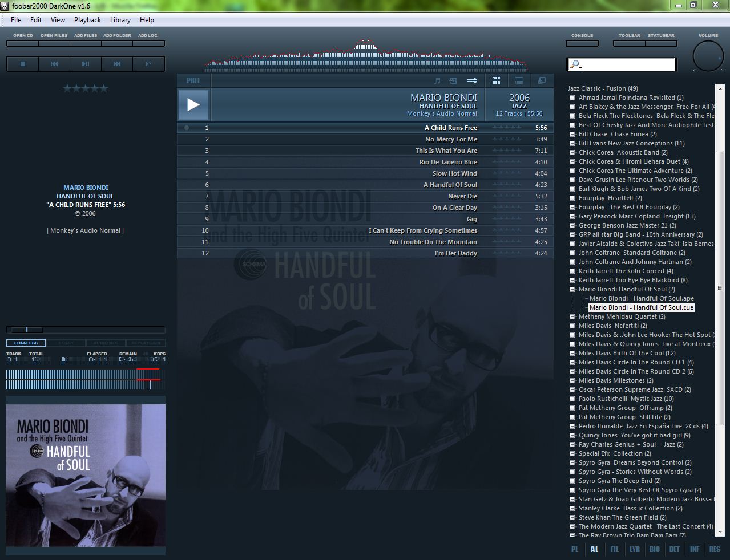Click the large album play button

point(193,104)
